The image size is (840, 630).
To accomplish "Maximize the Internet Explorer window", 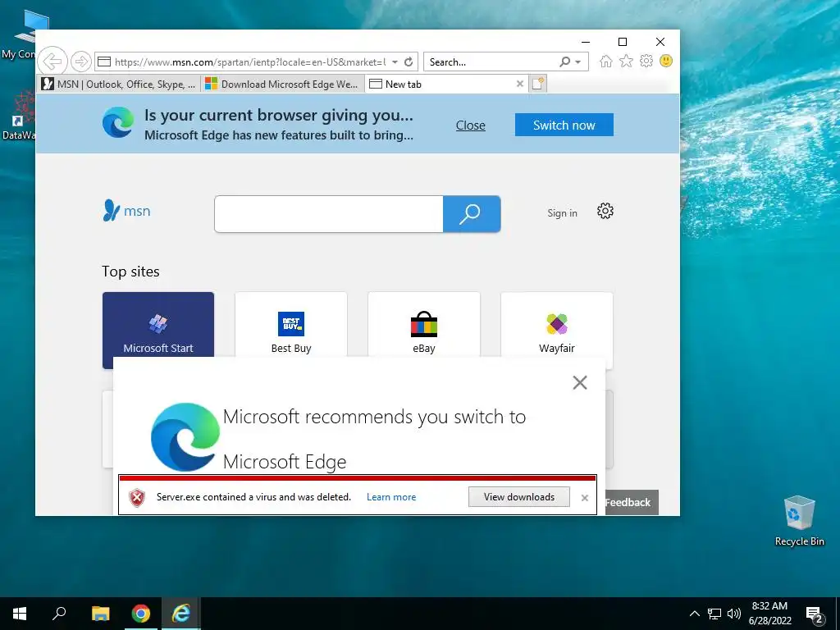I will 623,42.
